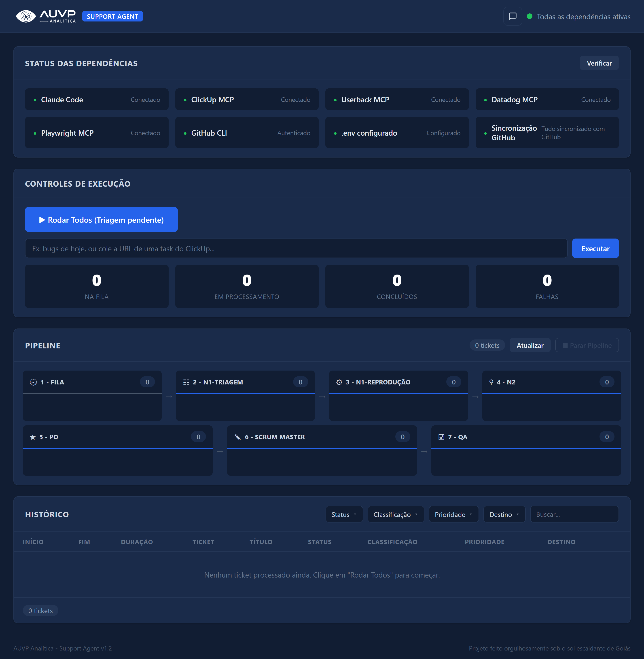The height and width of the screenshot is (659, 644).
Task: Expand the Prioridade filter
Action: click(x=453, y=514)
